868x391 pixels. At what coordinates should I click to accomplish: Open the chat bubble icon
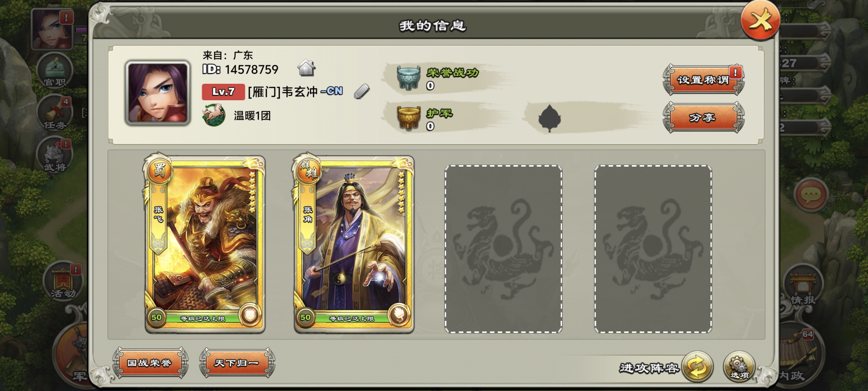(810, 195)
